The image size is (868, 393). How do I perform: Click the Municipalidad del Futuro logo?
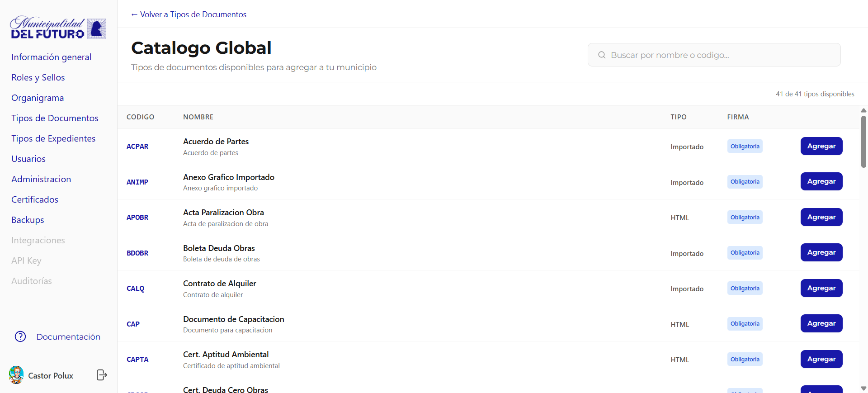(58, 28)
